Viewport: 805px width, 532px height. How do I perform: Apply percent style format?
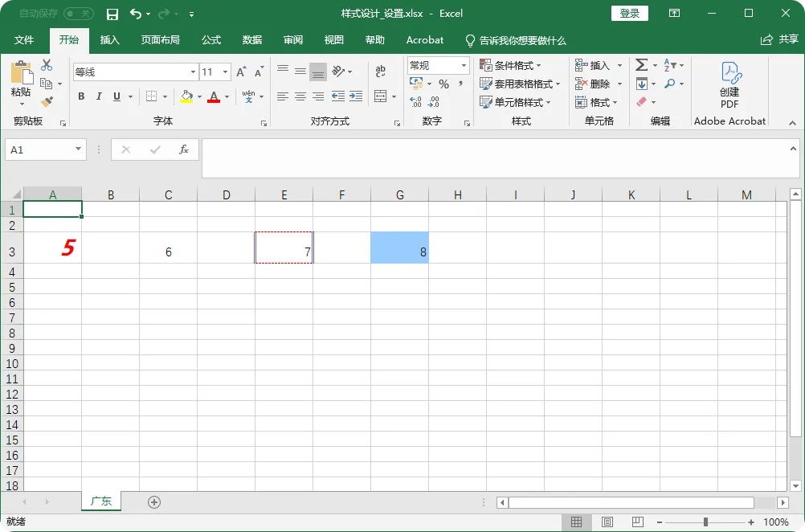coord(444,84)
